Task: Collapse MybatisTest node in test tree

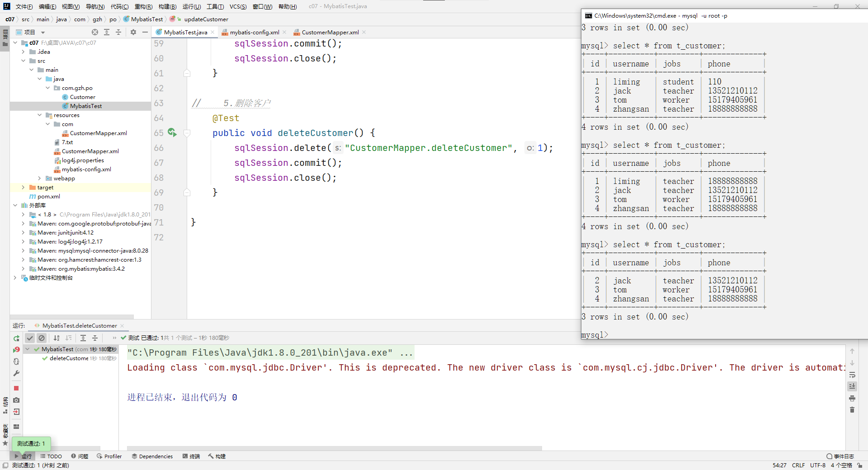Action: click(x=28, y=349)
